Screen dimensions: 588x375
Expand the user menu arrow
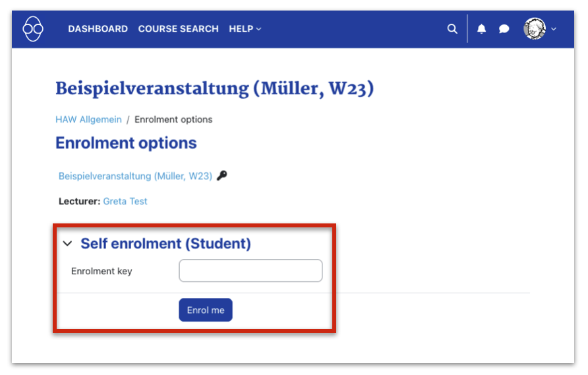[x=554, y=29]
